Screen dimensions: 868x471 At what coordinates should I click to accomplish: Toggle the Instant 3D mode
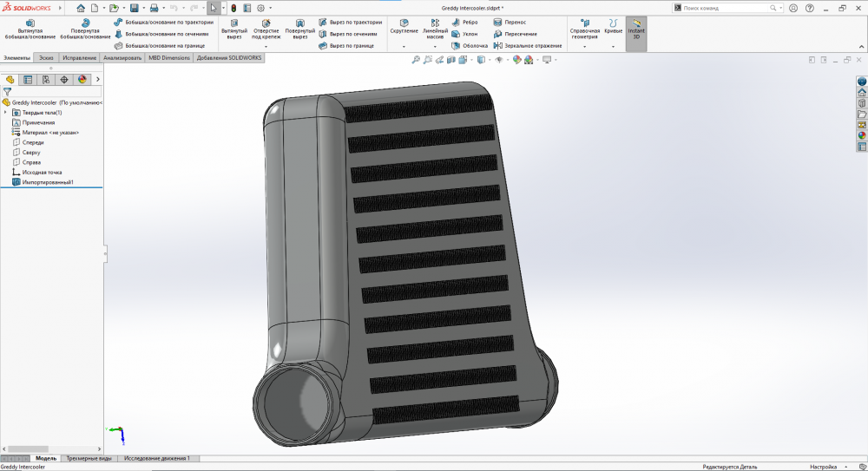click(636, 29)
